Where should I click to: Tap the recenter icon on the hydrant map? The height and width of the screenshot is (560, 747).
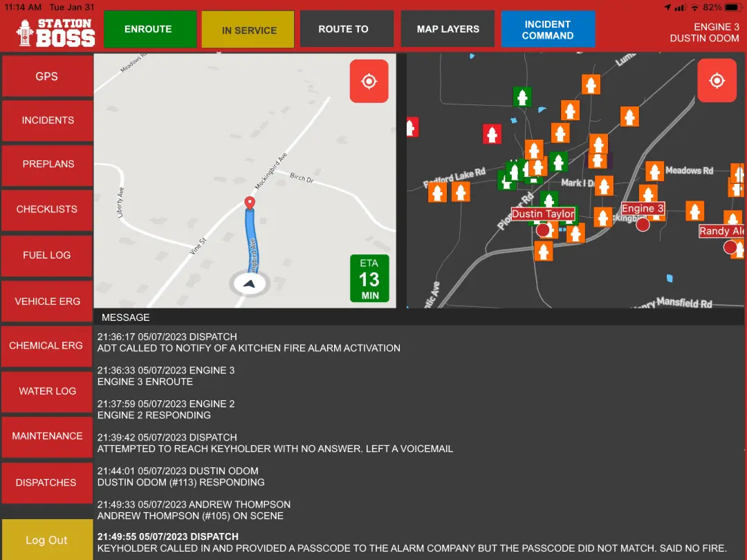717,82
